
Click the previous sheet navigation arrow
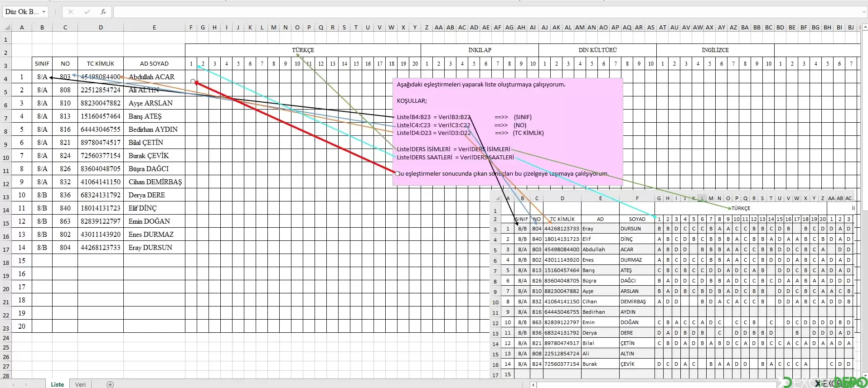[14, 384]
